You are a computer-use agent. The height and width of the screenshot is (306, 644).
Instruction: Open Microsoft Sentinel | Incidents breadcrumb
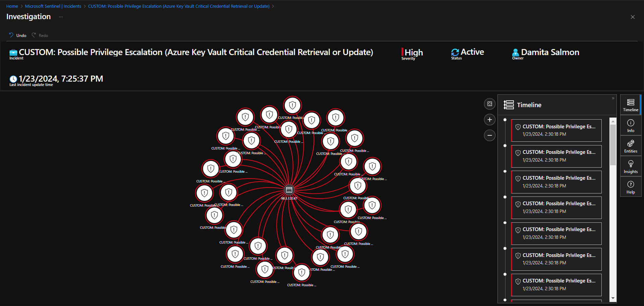point(53,6)
